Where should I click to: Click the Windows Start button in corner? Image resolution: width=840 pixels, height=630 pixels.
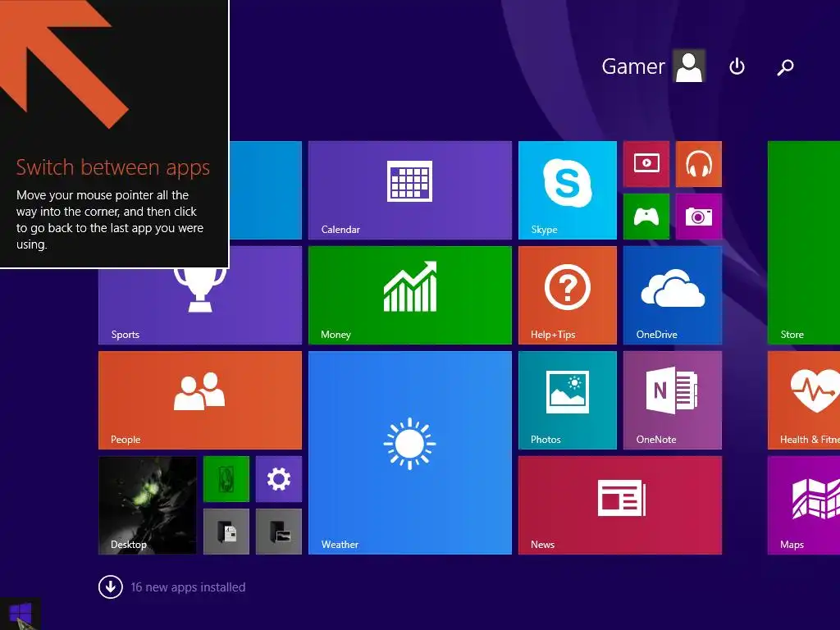point(21,614)
